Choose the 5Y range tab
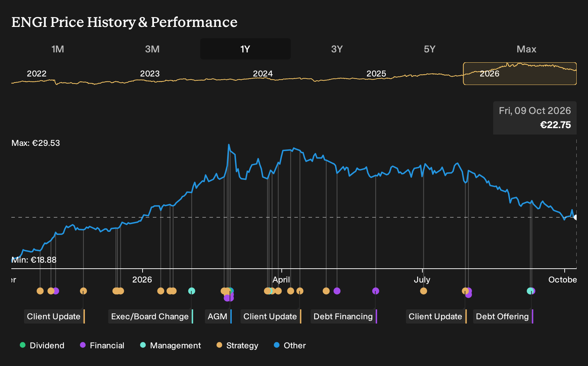Viewport: 588px width, 366px height. [x=430, y=49]
